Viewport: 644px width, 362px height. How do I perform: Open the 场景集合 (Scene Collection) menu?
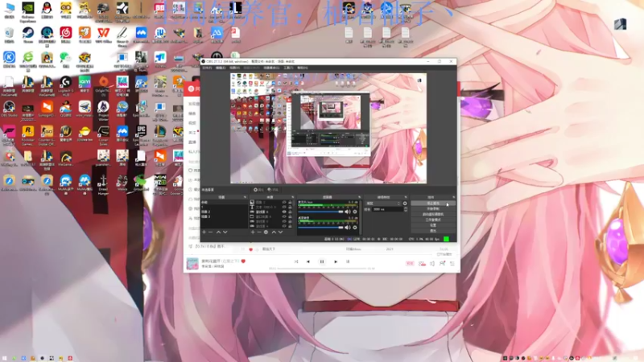pyautogui.click(x=271, y=68)
